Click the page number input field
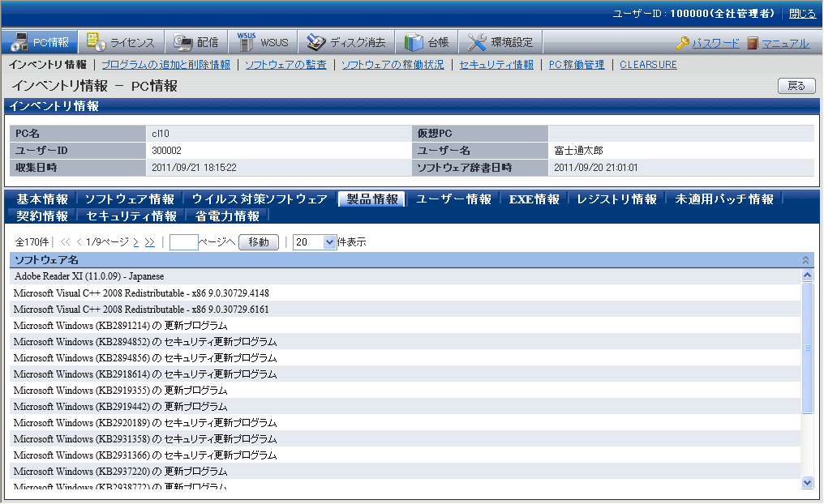 184,242
